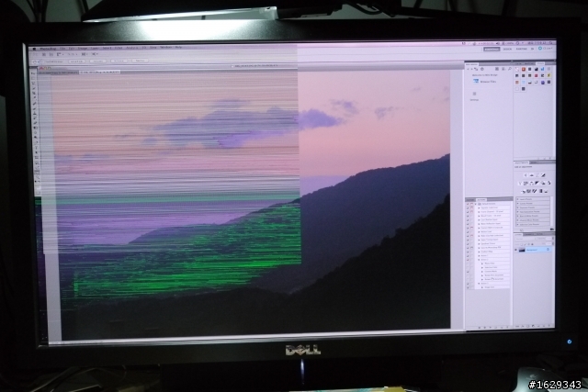Open Mini Bridge from the application bar

tap(51, 54)
